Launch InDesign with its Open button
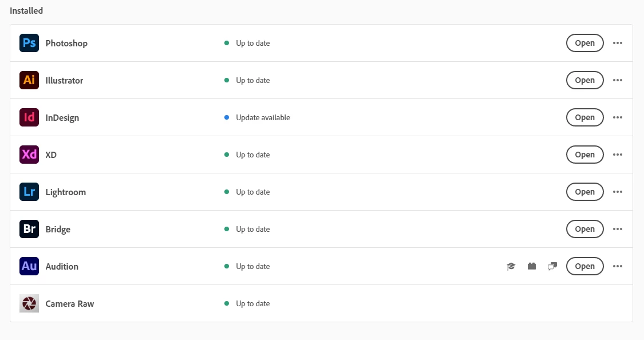Screen dimensions: 644x340 click(x=585, y=117)
